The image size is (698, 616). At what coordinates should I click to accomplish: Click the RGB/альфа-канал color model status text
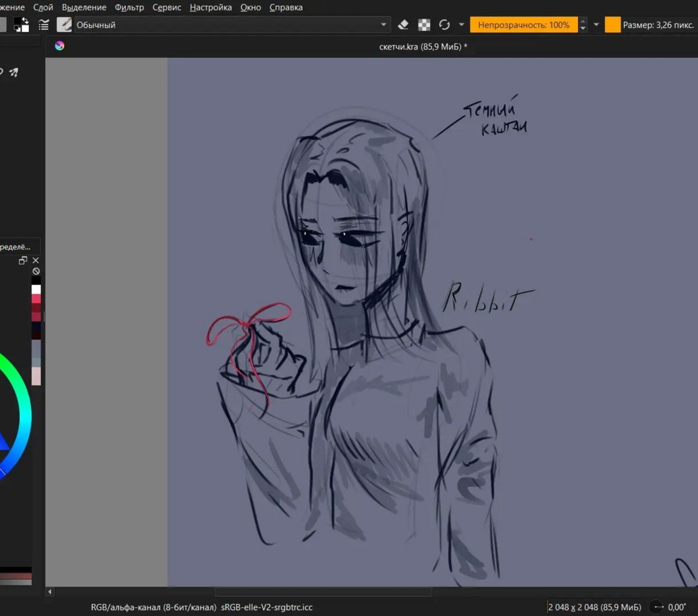154,607
